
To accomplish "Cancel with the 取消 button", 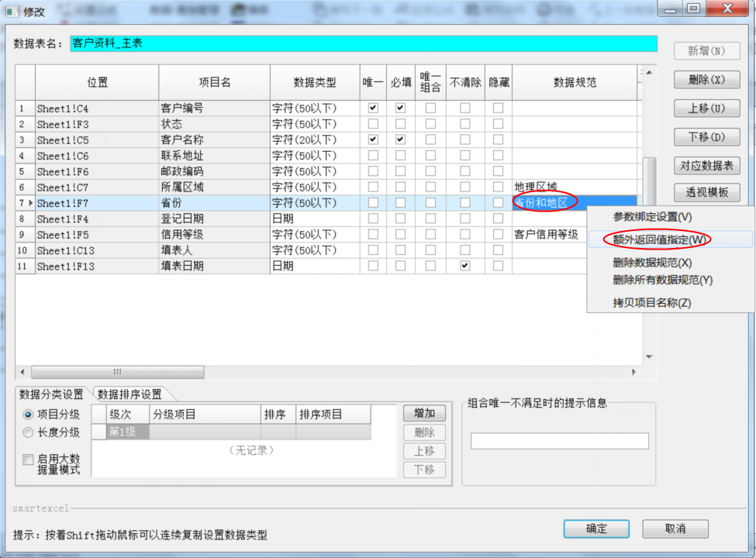I will pyautogui.click(x=675, y=529).
